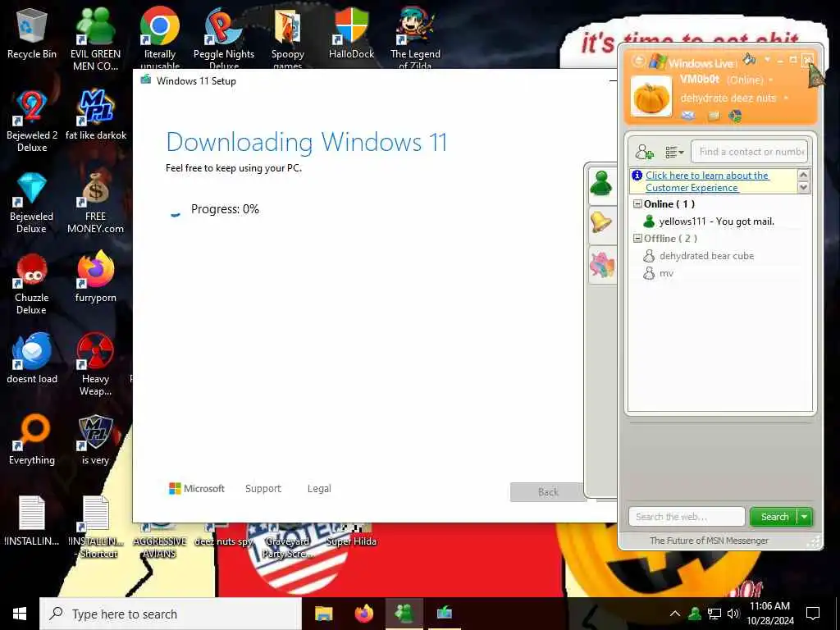840x630 pixels.
Task: Open the Bejeweled Deluxe diamond shortcut
Action: coord(32,203)
